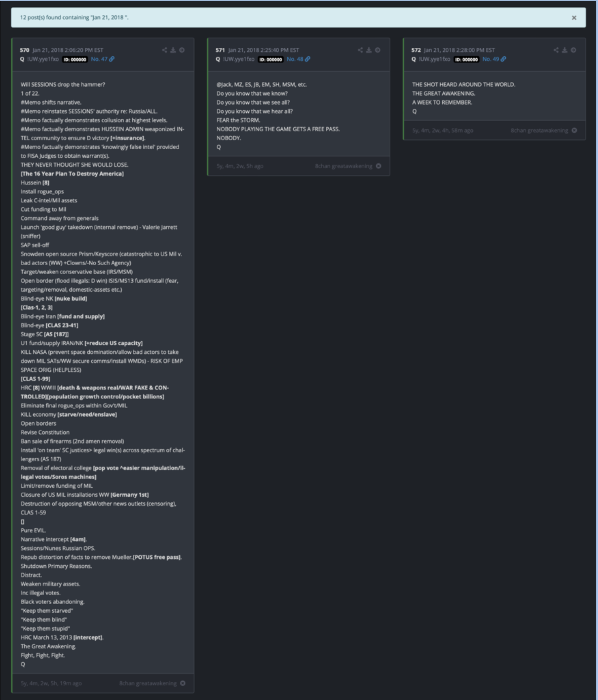Open the 'No. 47' post link
The height and width of the screenshot is (700, 598).
(99, 59)
